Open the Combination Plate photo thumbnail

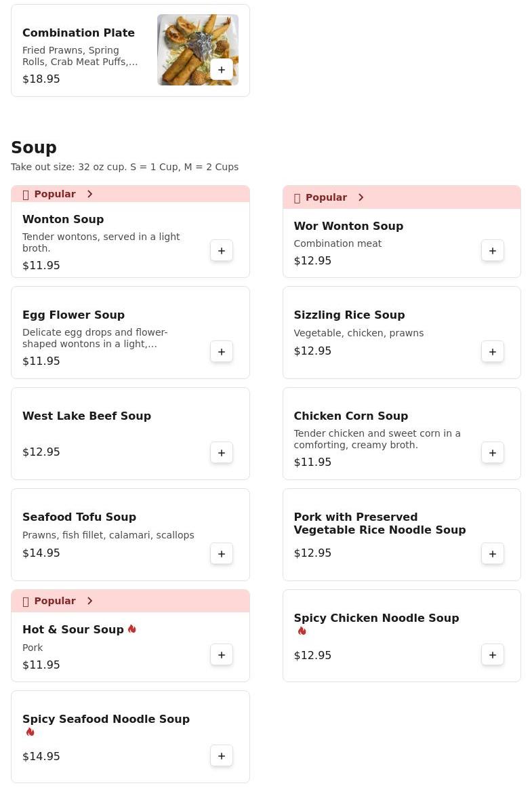[198, 50]
